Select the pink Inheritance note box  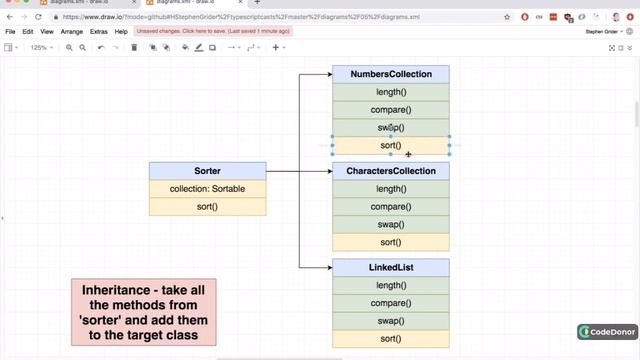click(144, 312)
